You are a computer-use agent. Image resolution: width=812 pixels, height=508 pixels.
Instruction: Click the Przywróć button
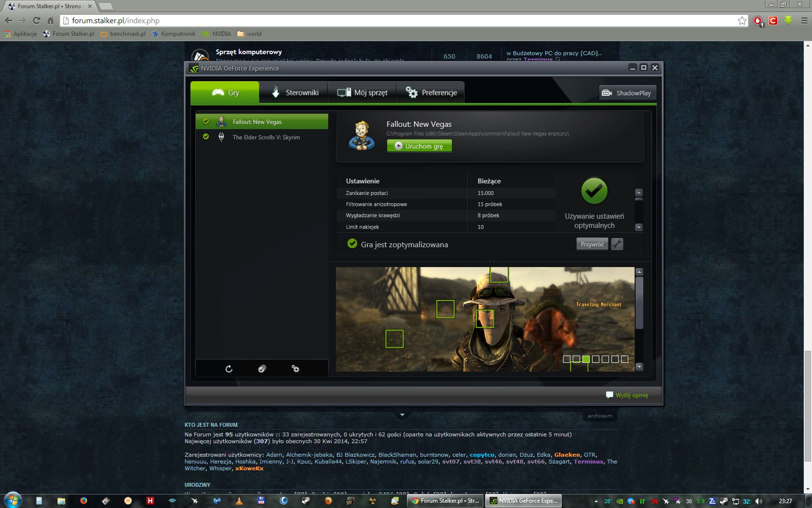pos(592,244)
